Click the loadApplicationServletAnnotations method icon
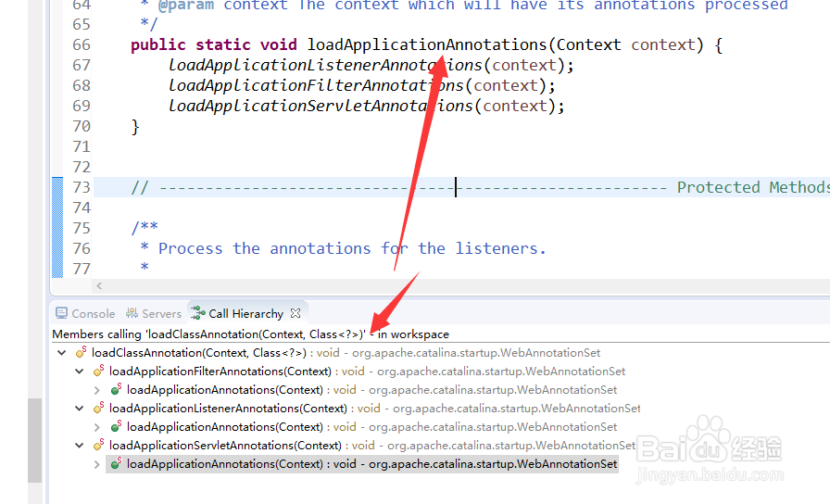This screenshot has height=504, width=830. coord(98,444)
